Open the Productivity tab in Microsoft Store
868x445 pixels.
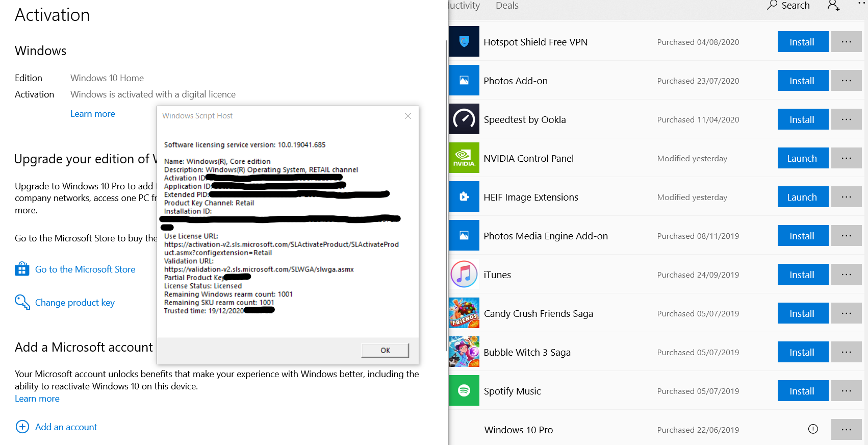coord(465,6)
